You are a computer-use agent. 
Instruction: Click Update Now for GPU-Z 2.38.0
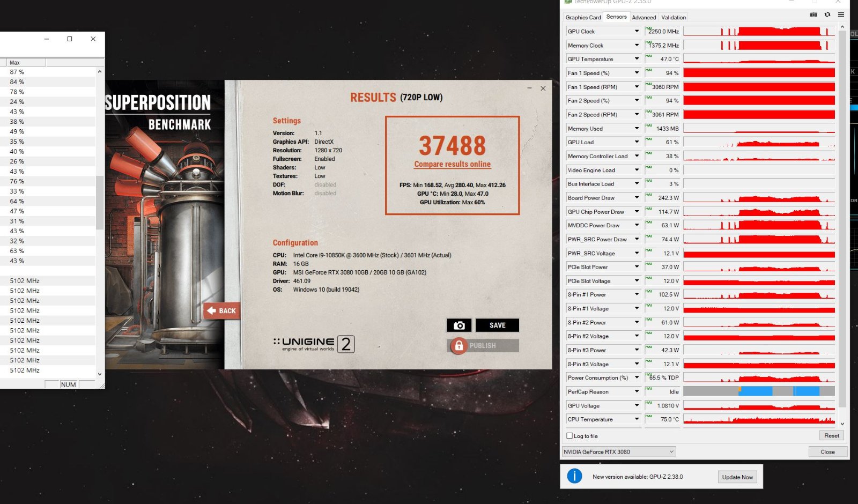pos(737,477)
